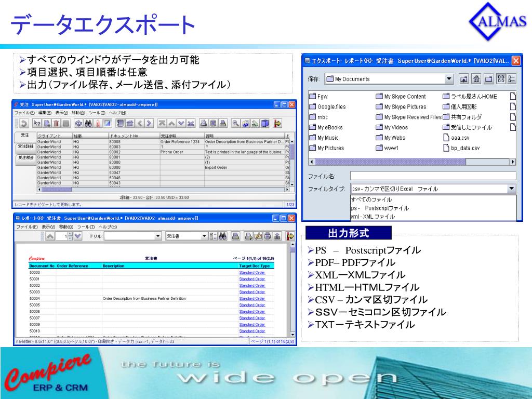Open 移動 menu in the report window

[66, 227]
